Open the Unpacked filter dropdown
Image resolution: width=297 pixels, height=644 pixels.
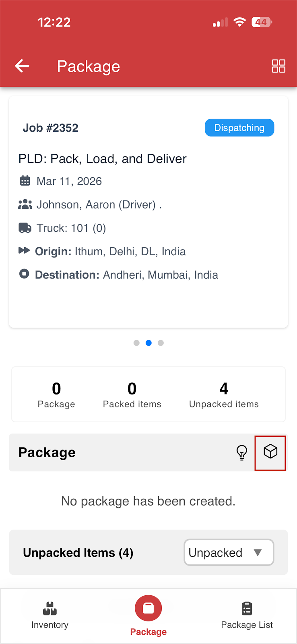[229, 552]
